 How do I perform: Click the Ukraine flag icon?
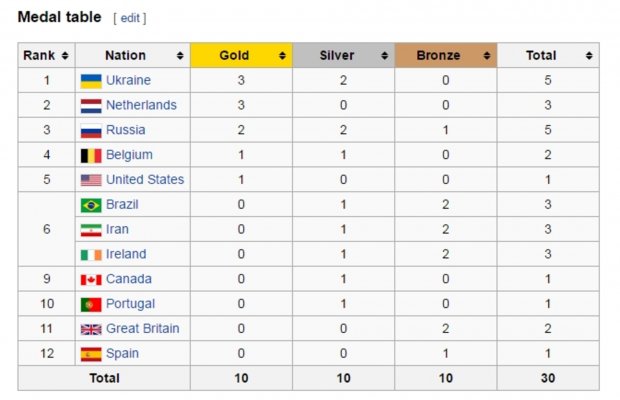[x=91, y=81]
